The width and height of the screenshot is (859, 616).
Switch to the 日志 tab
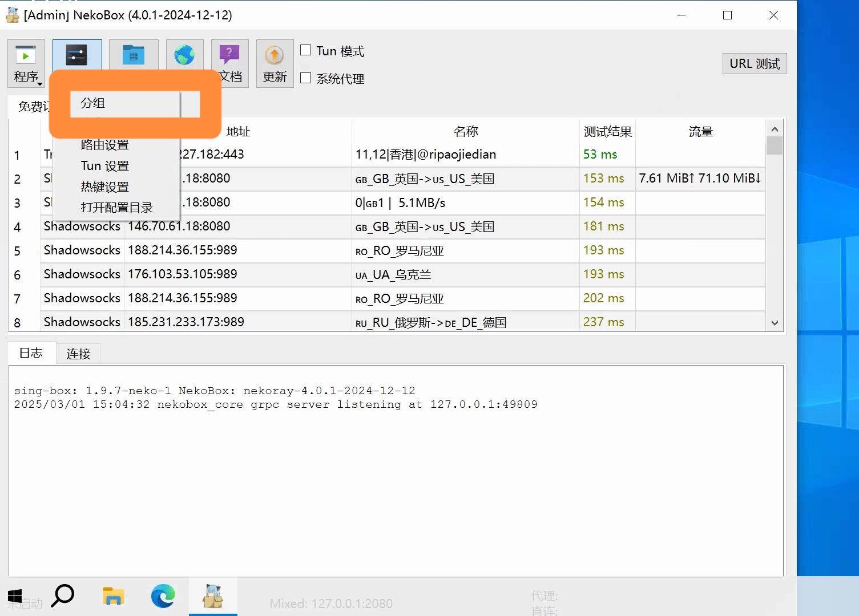(x=31, y=353)
